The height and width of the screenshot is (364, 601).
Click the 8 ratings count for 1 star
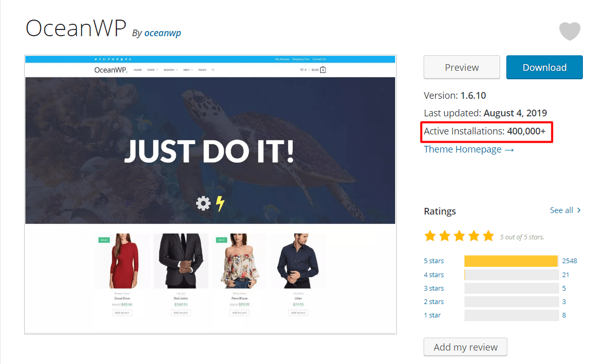[x=564, y=315]
